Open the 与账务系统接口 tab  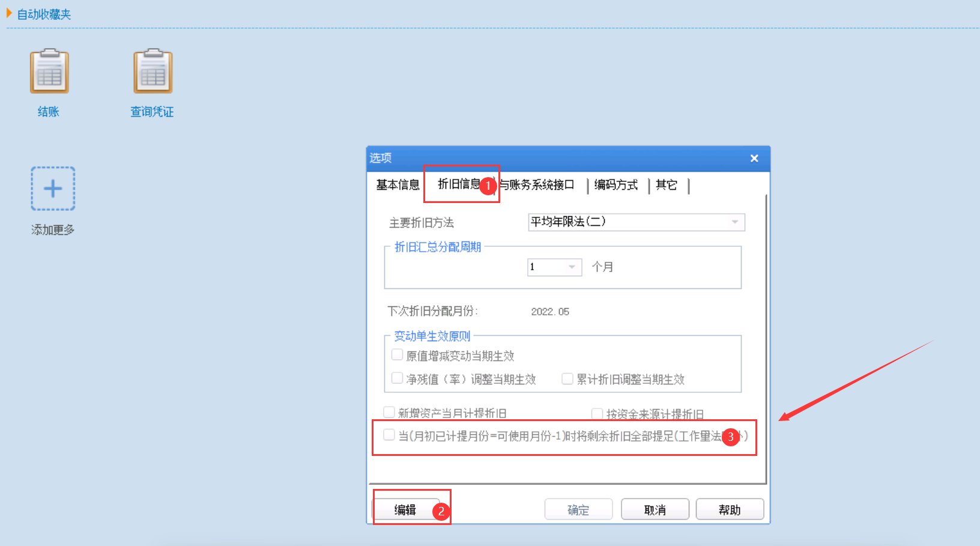coord(538,185)
